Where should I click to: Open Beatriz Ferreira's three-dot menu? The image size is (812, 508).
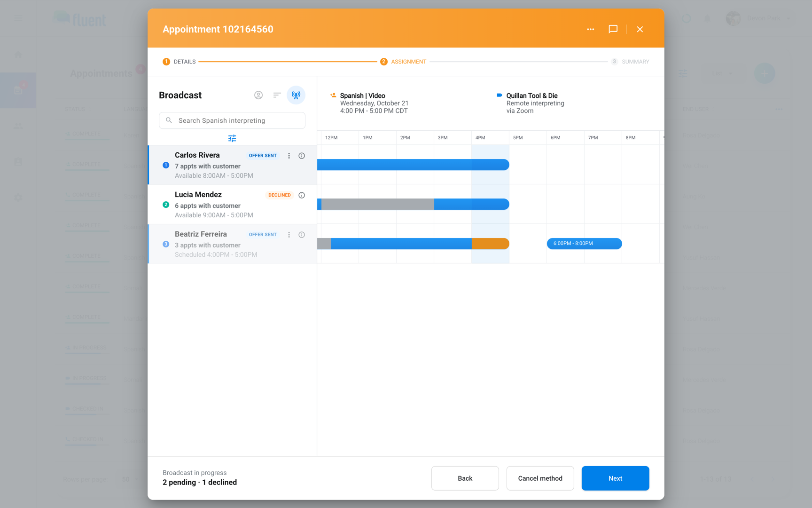[x=289, y=235]
